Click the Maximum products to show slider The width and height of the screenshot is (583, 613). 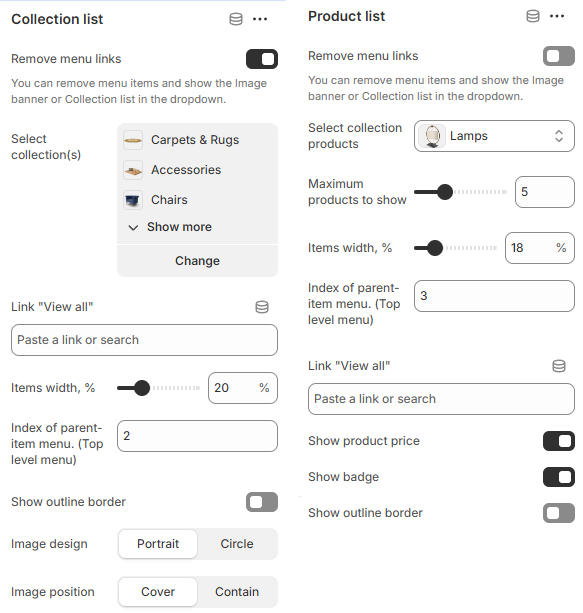click(x=460, y=192)
